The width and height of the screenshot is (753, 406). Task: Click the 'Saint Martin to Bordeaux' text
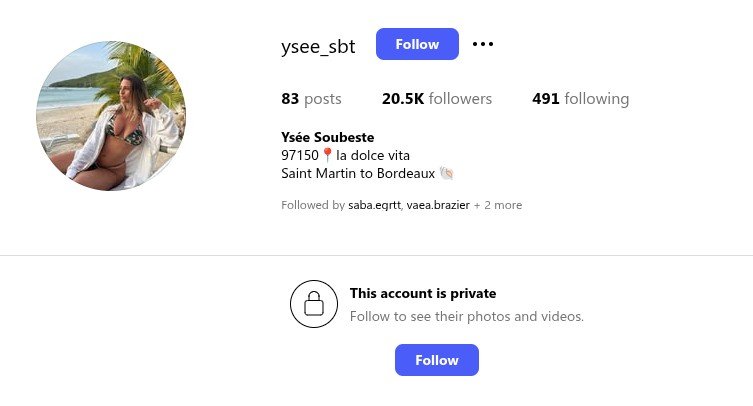coord(358,173)
